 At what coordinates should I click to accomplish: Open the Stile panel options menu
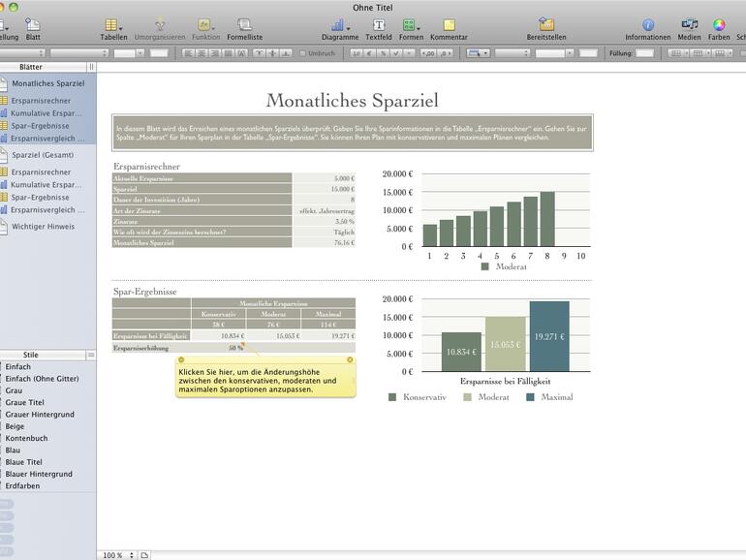91,355
